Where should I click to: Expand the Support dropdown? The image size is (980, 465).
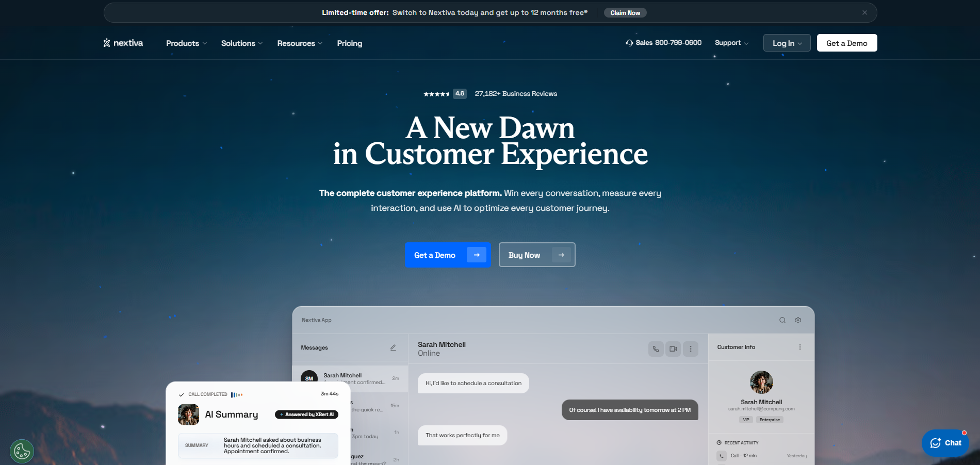731,43
